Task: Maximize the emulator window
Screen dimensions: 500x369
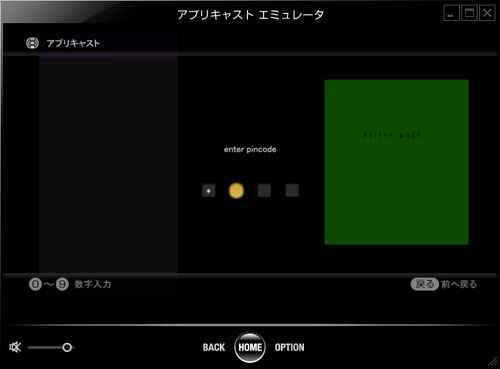Action: [x=469, y=13]
